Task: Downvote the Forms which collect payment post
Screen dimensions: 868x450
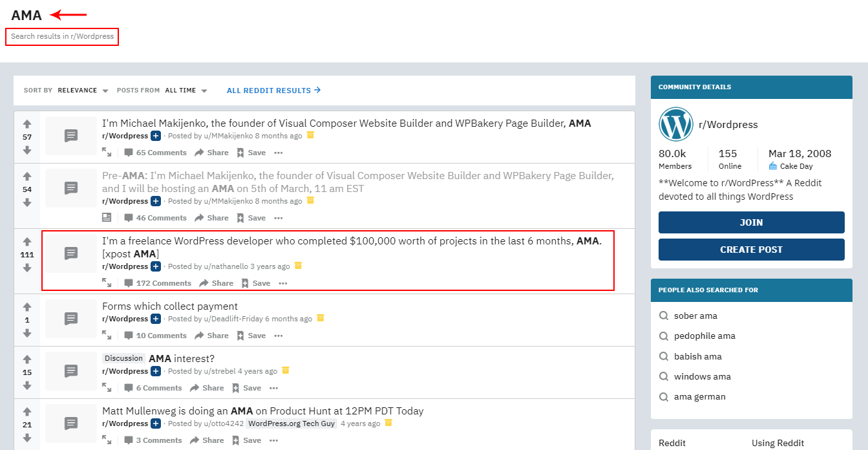Action: pos(27,333)
